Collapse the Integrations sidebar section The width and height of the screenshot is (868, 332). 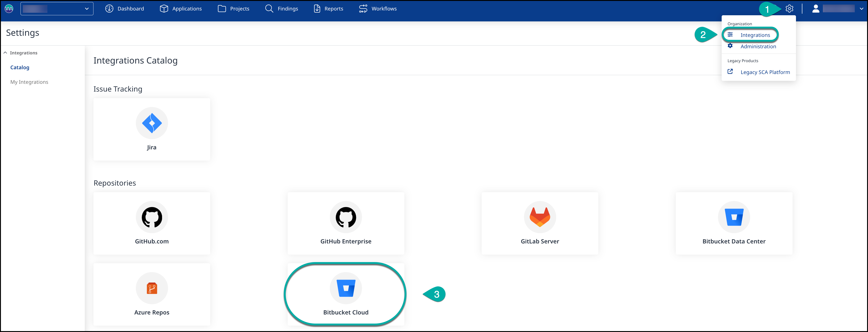point(5,53)
